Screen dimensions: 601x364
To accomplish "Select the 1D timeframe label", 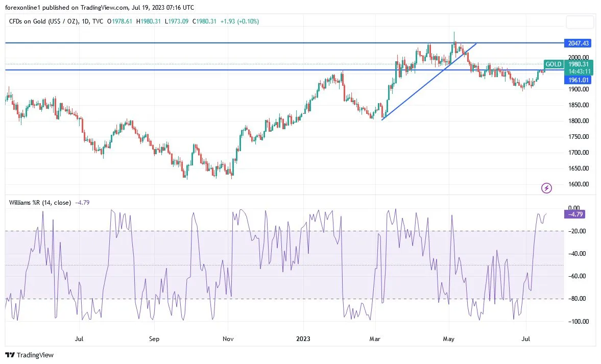I will pyautogui.click(x=85, y=21).
